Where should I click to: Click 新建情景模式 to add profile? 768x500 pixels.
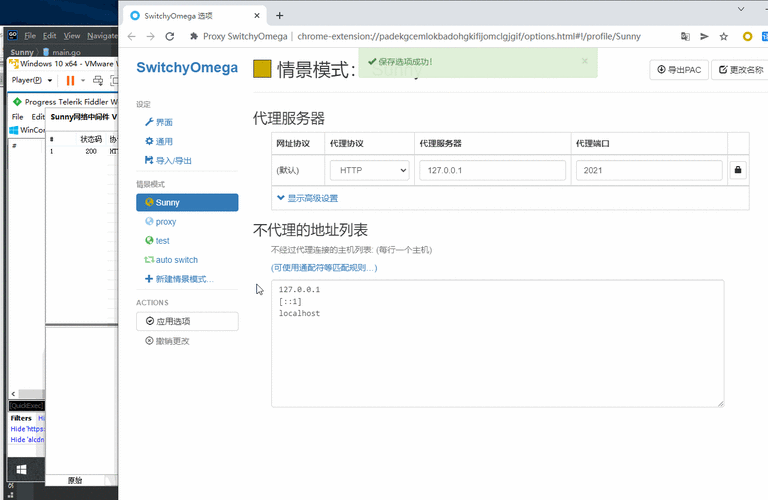point(179,279)
